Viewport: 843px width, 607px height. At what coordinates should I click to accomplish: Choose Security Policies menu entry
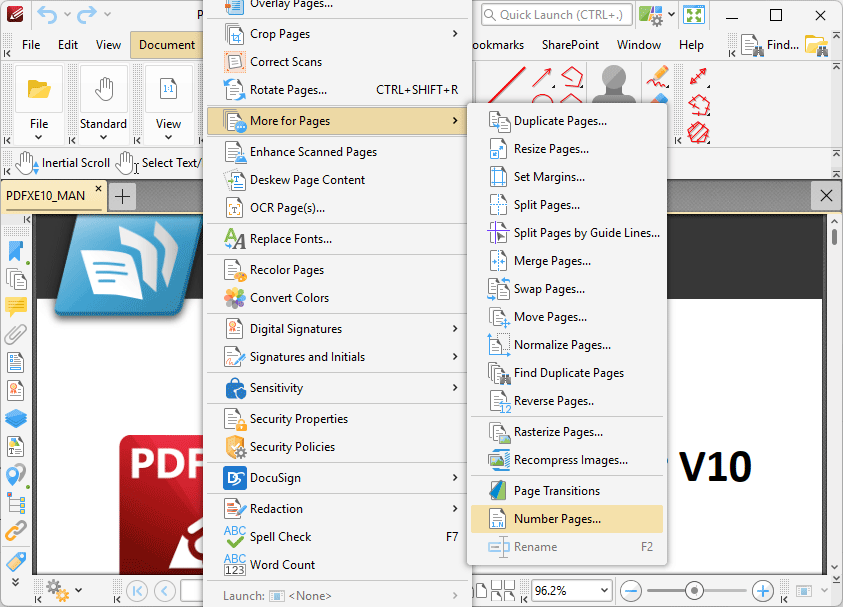coord(337,447)
